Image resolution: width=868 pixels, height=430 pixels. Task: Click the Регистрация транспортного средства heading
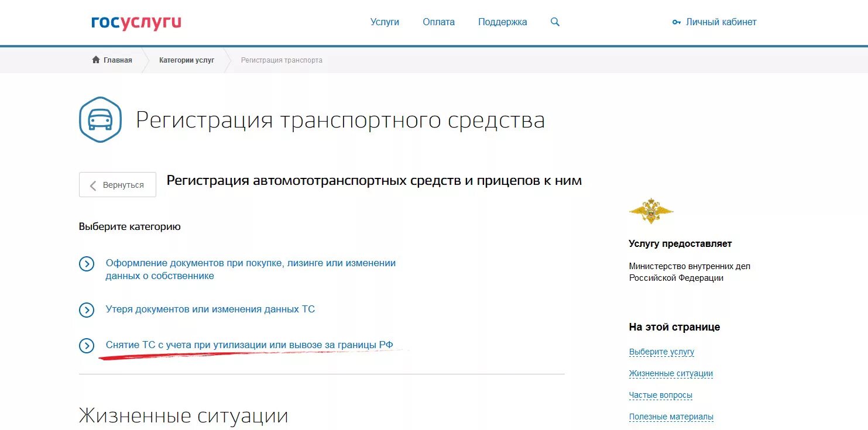pyautogui.click(x=341, y=121)
